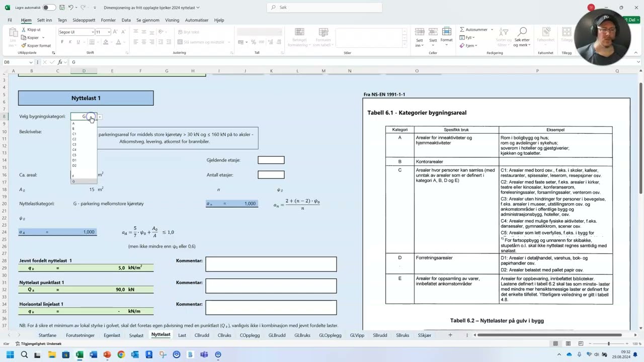Click the taskbar search magnifier icon
Image resolution: width=644 pixels, height=362 pixels.
pyautogui.click(x=24, y=355)
